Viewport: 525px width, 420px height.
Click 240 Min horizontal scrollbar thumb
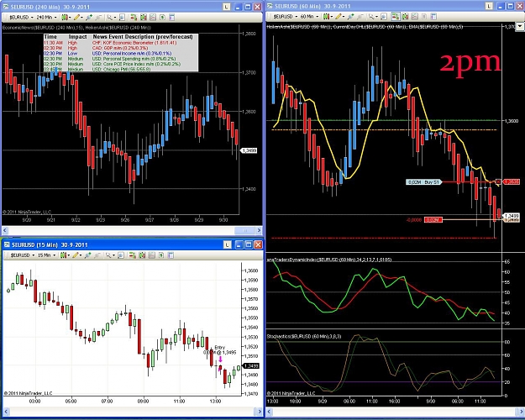tap(245, 230)
